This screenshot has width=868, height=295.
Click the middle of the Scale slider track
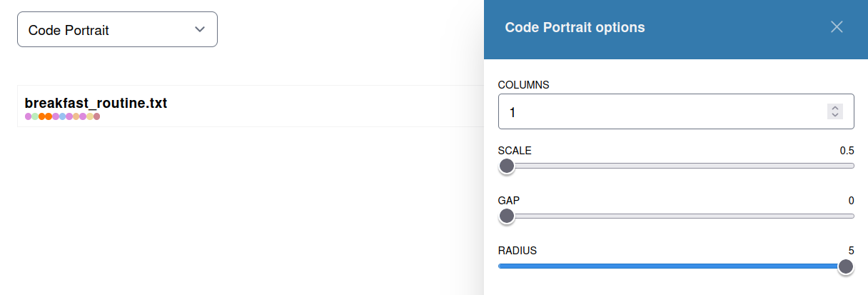(x=676, y=166)
